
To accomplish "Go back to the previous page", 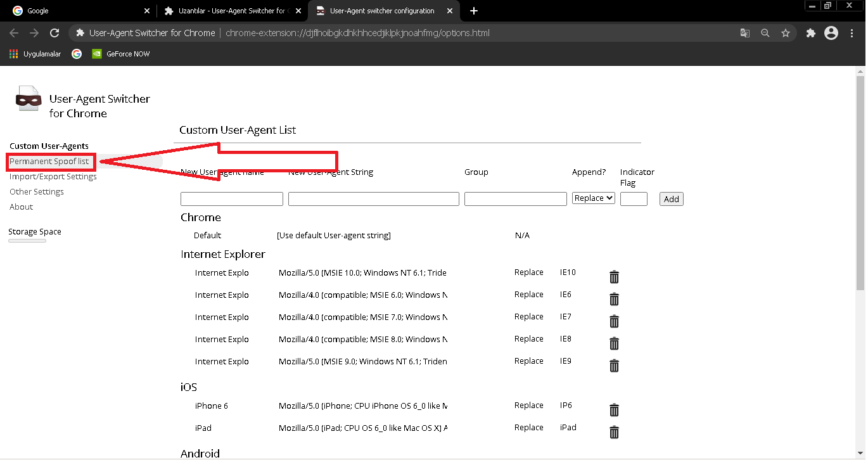I will point(14,33).
